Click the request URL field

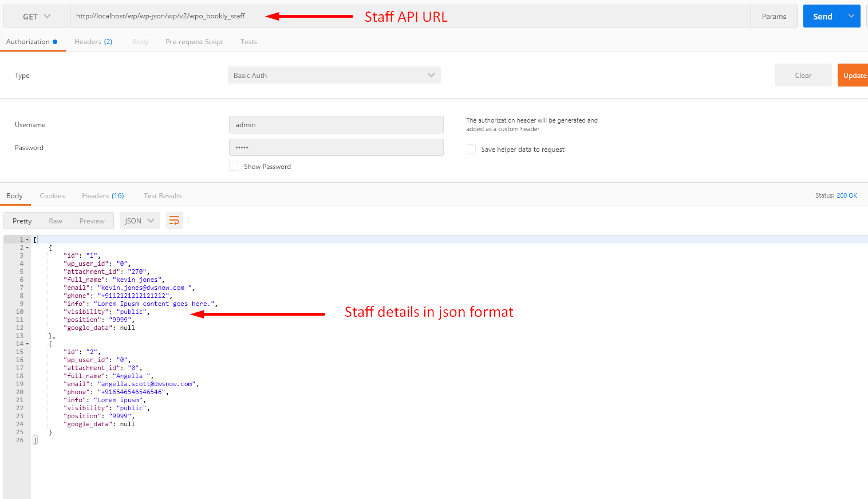(x=410, y=16)
